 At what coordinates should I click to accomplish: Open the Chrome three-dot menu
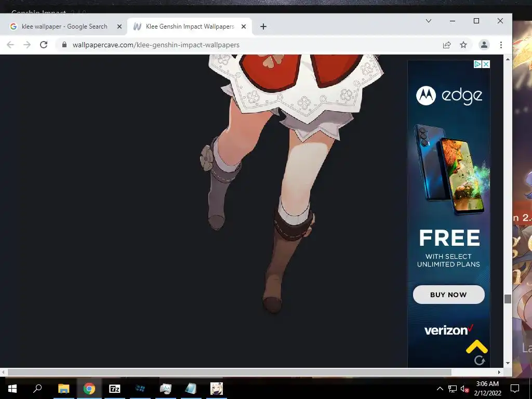pos(501,45)
